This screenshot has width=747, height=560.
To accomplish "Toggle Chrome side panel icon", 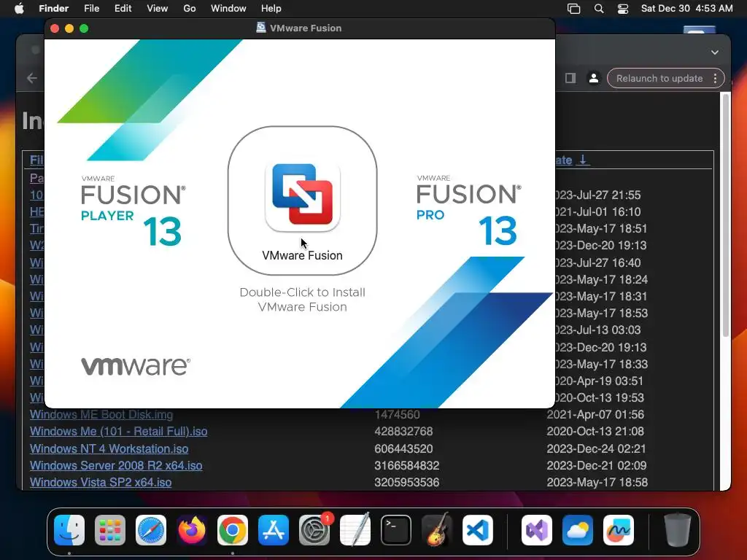I will point(570,78).
